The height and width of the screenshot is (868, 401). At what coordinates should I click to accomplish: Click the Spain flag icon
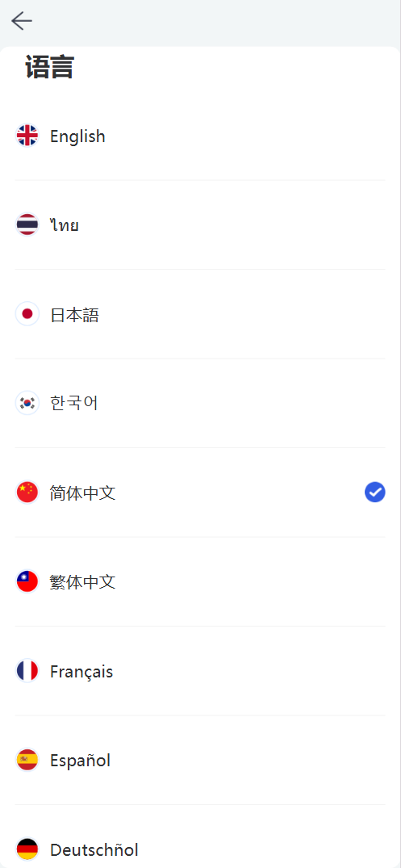(27, 760)
